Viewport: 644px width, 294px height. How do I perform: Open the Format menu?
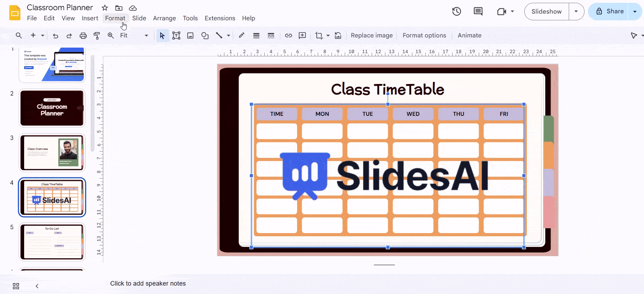(x=115, y=18)
